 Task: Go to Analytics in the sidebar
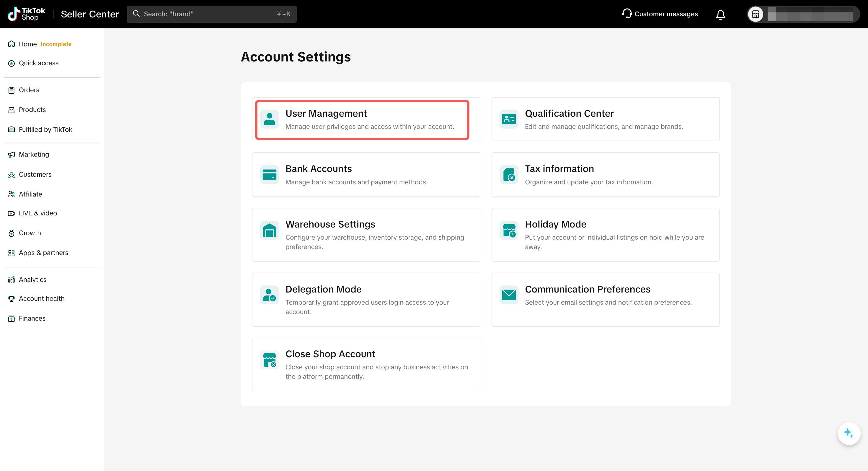32,280
